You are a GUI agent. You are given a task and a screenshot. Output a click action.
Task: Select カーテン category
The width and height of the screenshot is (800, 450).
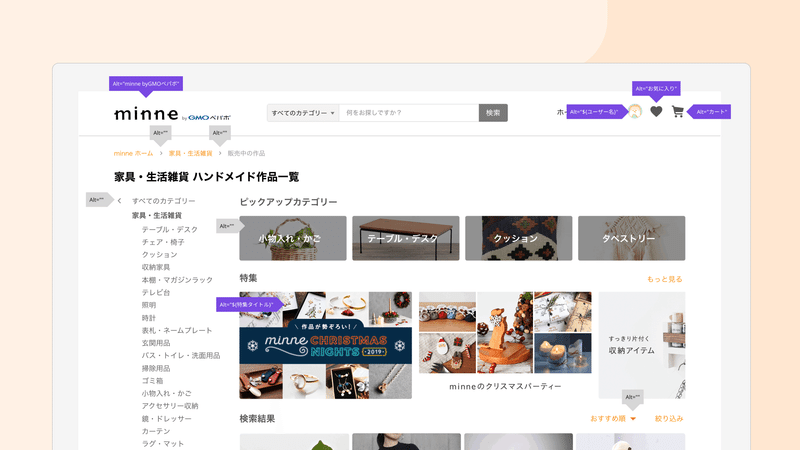[156, 431]
